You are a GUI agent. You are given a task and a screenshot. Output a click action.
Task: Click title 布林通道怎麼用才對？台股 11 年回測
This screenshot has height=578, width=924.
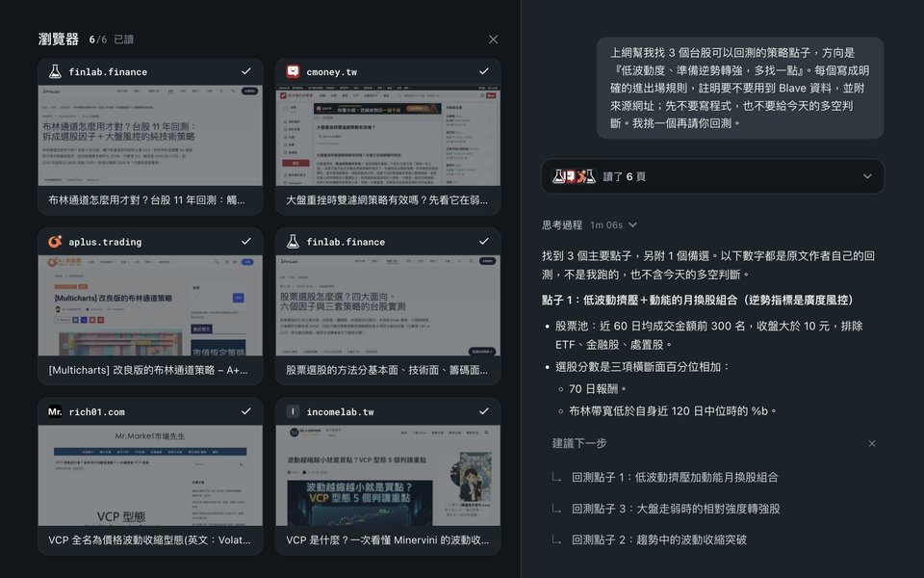coord(146,200)
